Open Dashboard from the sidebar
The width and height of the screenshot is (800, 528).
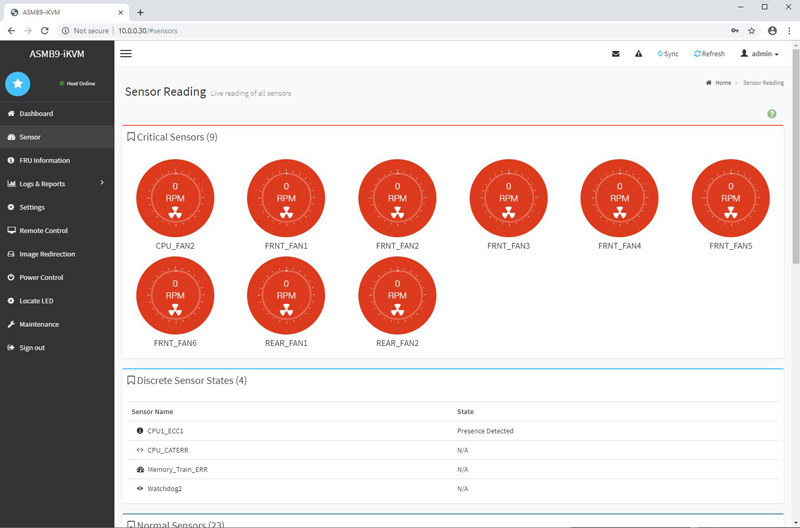(x=36, y=114)
